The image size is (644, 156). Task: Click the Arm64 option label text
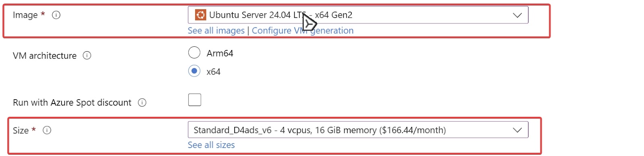220,53
